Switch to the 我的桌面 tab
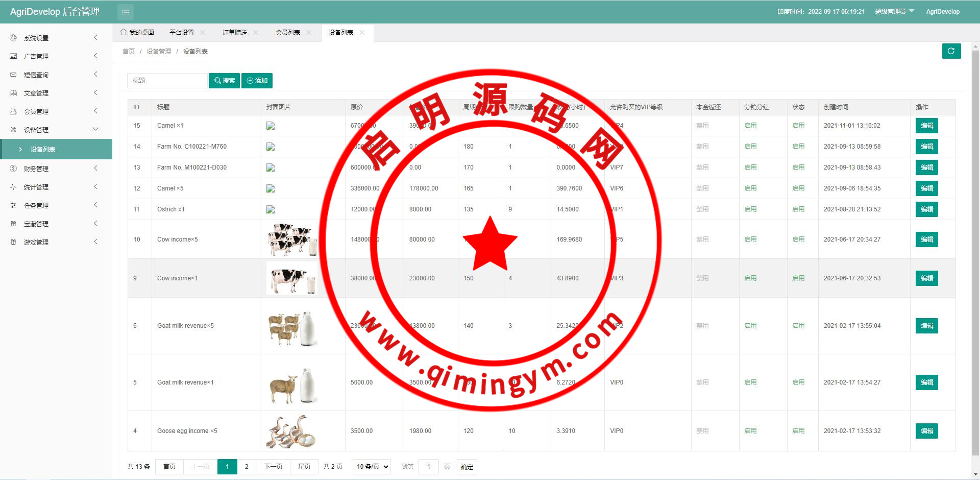The width and height of the screenshot is (980, 480). (137, 33)
